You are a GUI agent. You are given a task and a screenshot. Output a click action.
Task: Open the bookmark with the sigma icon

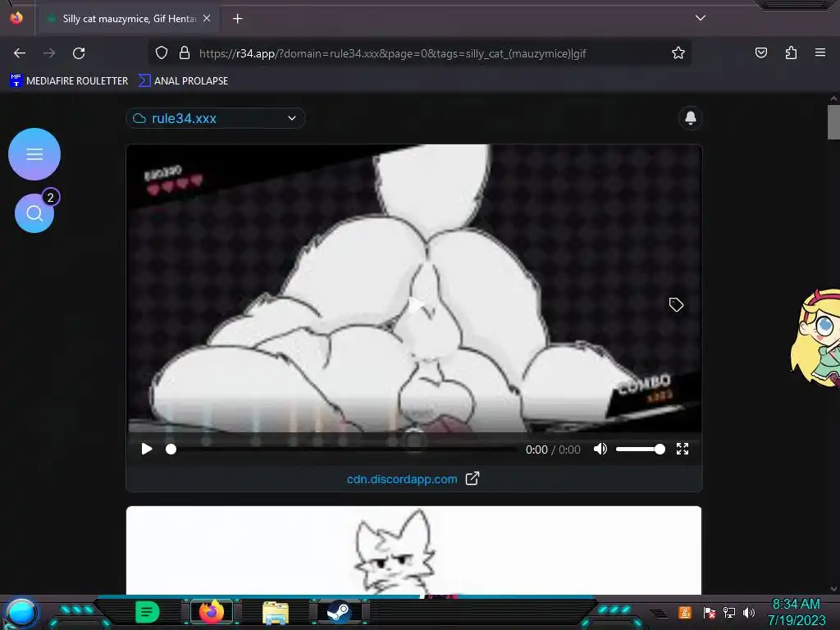[x=183, y=81]
